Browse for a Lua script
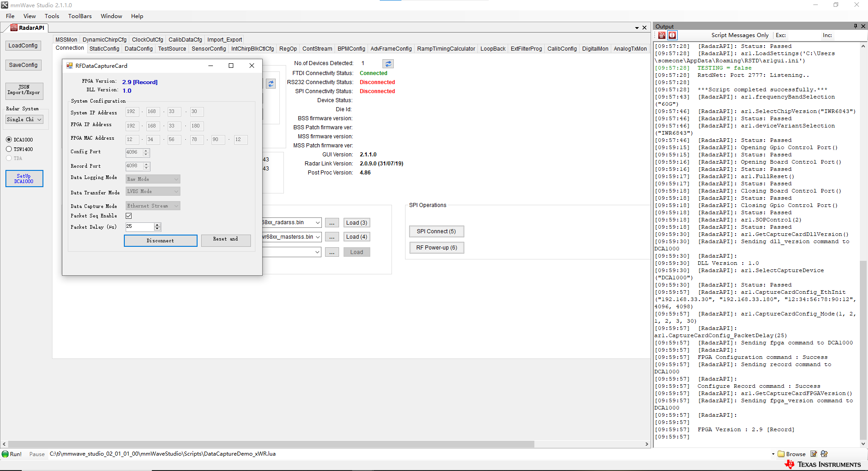The height and width of the screenshot is (471, 868). (792, 454)
